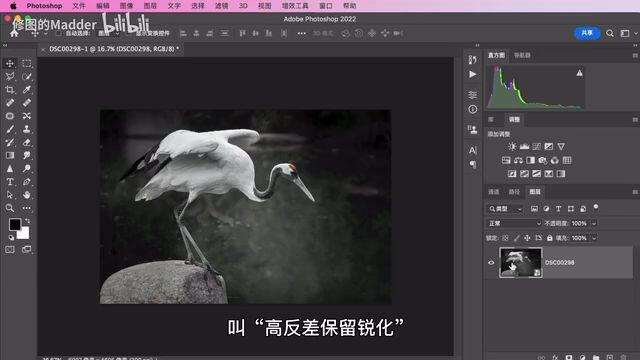Click the black foreground color swatch

tap(15, 224)
